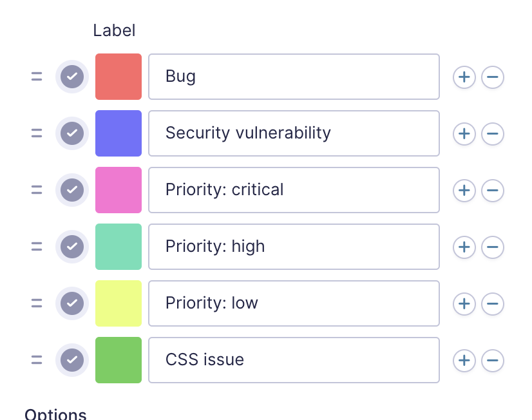Click drag handle of the Bug row
This screenshot has height=420, width=532.
[37, 77]
